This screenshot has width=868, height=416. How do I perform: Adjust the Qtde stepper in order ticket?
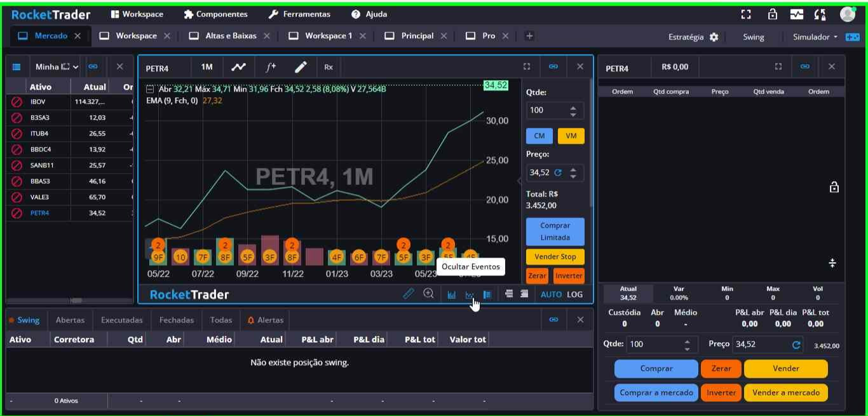[x=687, y=345]
